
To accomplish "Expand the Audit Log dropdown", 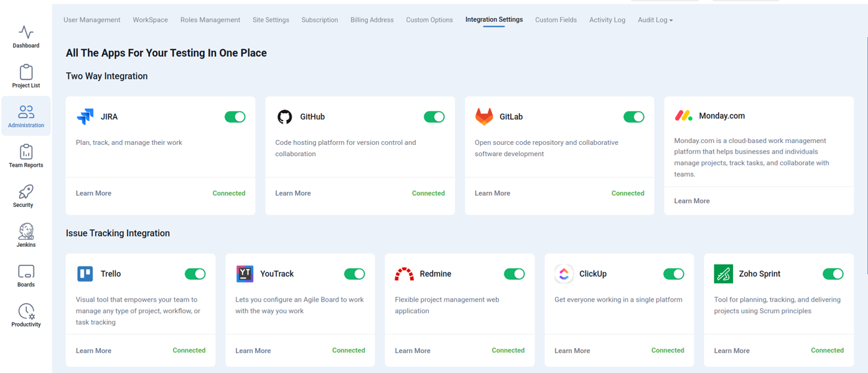I will (655, 20).
